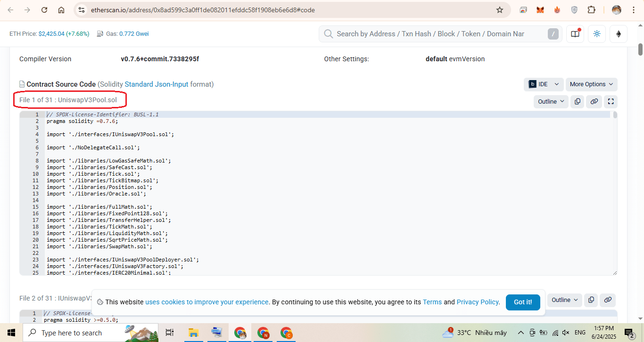Viewport: 644px width, 342px height.
Task: Click the import './NoDelegateCall.sol' line
Action: click(93, 147)
